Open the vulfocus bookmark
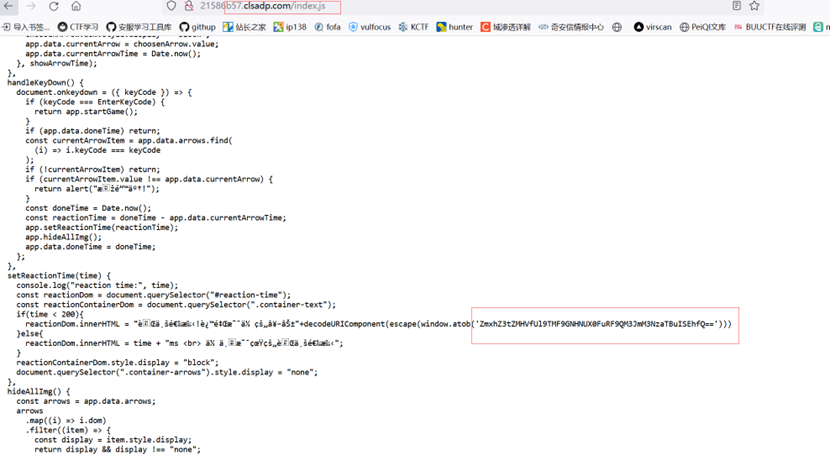The width and height of the screenshot is (830, 455). 369,27
